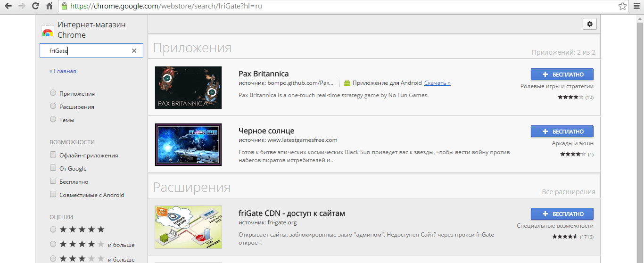Open Web Store settings gear
Viewport: 644px width, 263px height.
click(589, 24)
